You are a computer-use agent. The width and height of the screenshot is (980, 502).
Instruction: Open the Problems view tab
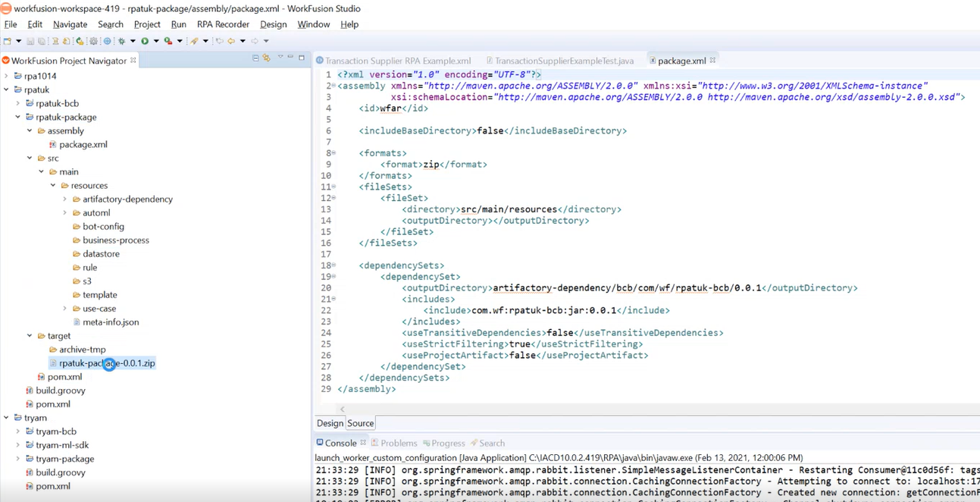tap(393, 443)
